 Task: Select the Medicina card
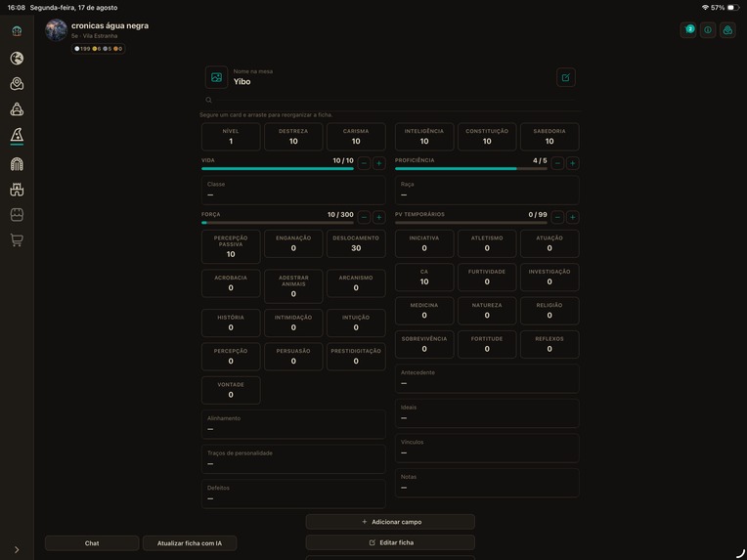pyautogui.click(x=424, y=311)
